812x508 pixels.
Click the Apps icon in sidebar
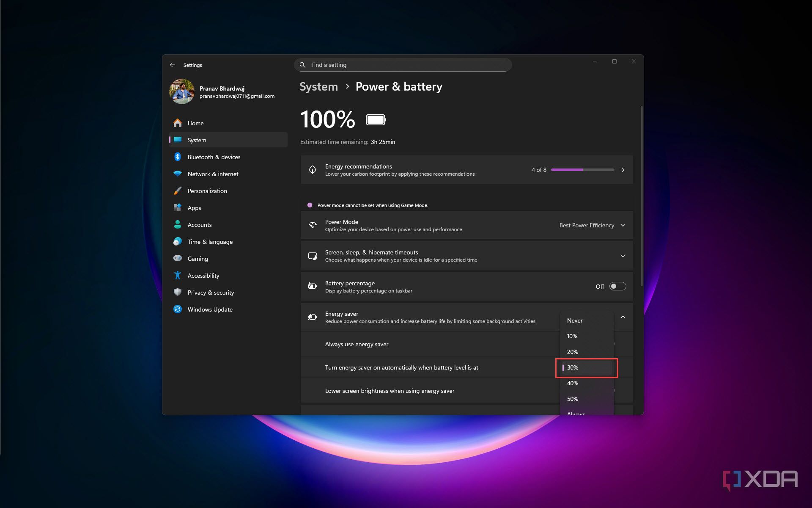[178, 208]
